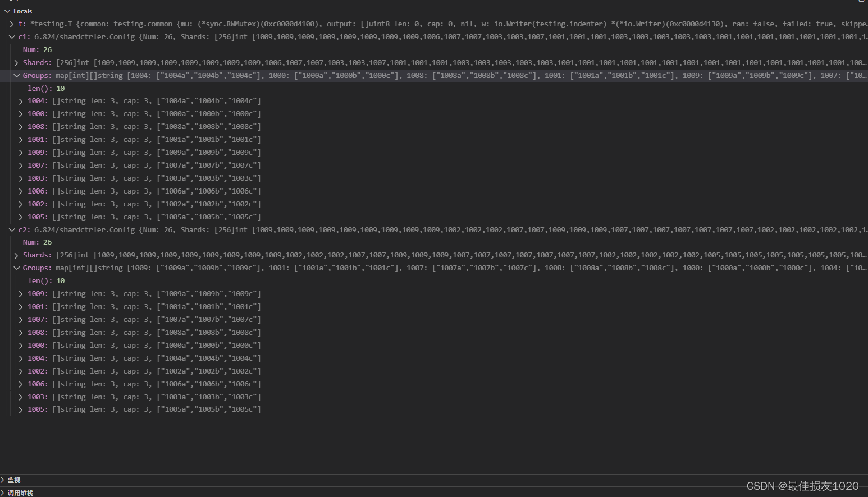Select the 1008 entry in c2 Groups
Screen dimensions: 868x497
(x=434, y=333)
